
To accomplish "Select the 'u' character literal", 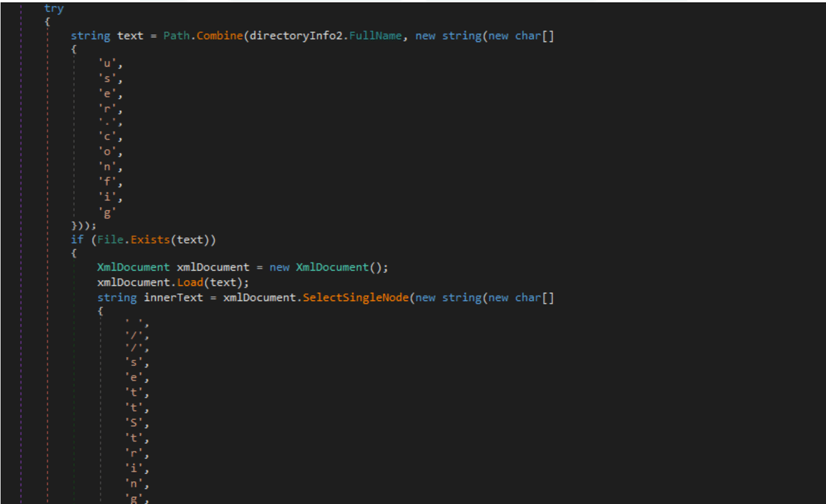I will point(107,64).
